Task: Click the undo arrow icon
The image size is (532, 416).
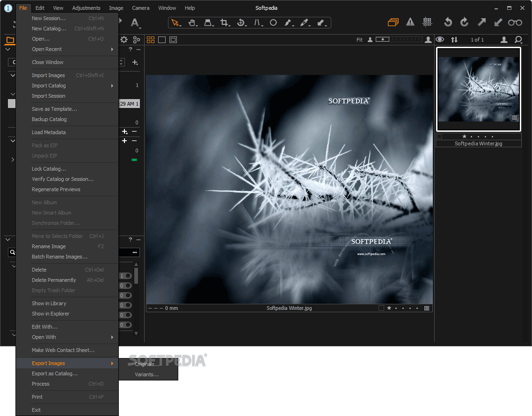Action: [448, 22]
